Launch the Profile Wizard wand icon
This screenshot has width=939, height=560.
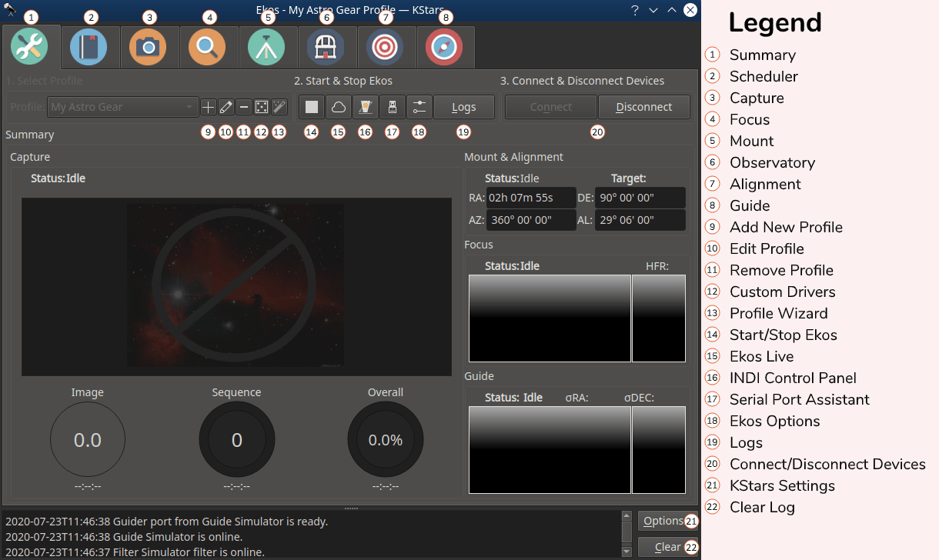(279, 107)
